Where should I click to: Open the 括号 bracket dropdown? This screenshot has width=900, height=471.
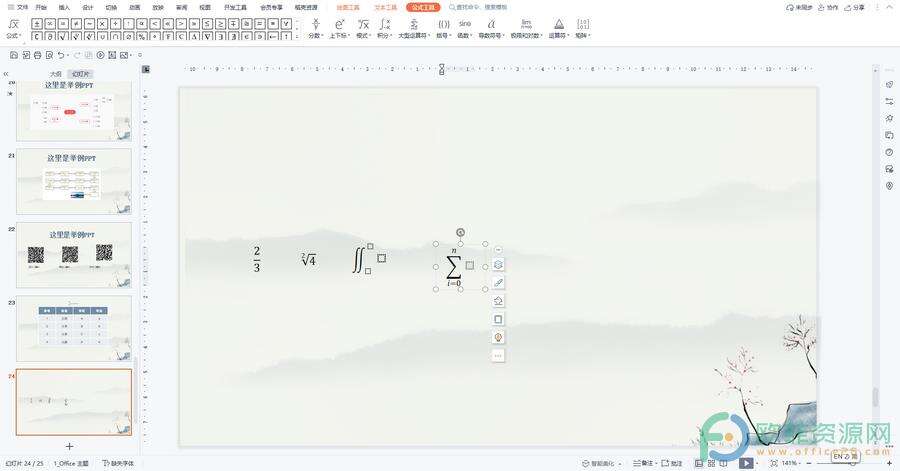click(443, 29)
